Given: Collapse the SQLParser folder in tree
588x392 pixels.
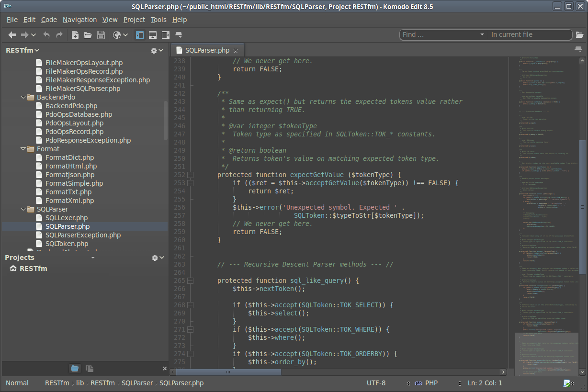Looking at the screenshot, I should click(x=23, y=209).
